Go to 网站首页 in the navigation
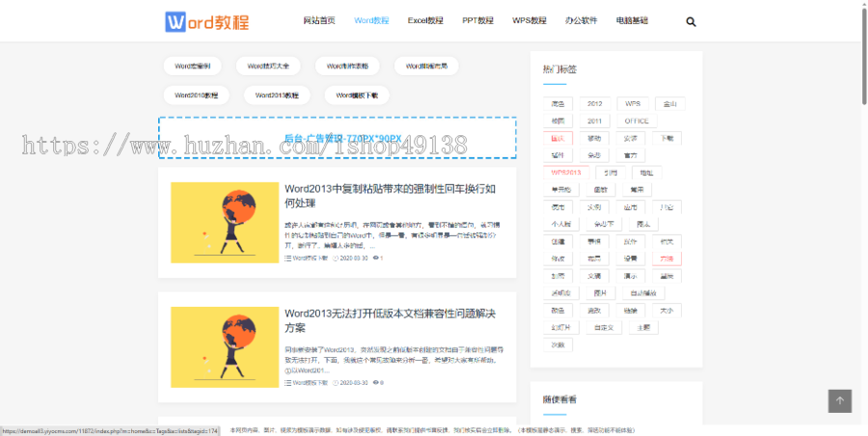This screenshot has height=436, width=868. [319, 20]
